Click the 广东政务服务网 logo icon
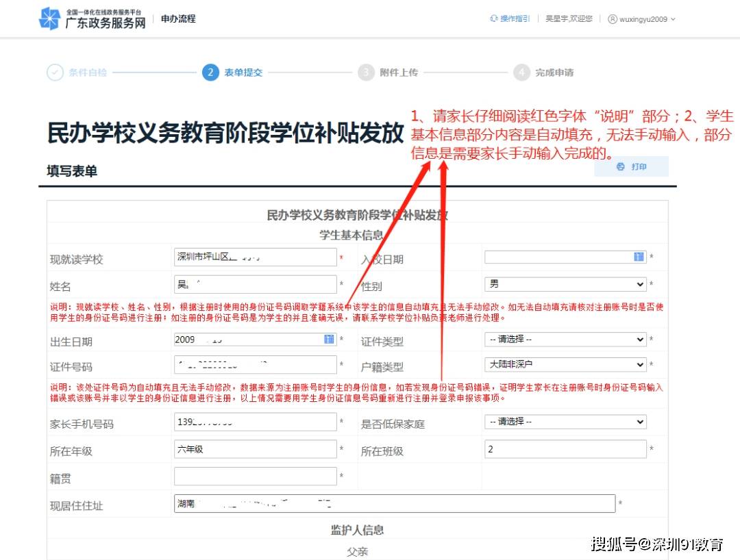The height and width of the screenshot is (560, 740). [49, 18]
